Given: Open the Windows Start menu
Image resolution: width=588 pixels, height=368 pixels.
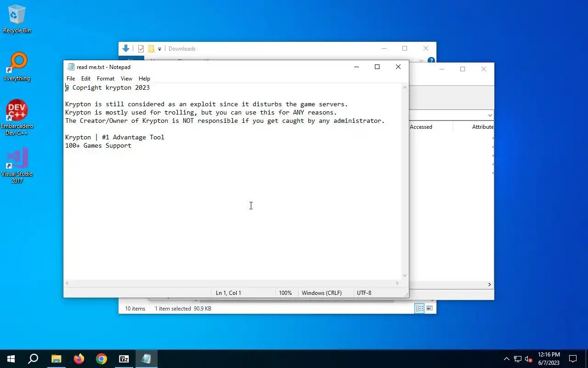Looking at the screenshot, I should pos(11,359).
